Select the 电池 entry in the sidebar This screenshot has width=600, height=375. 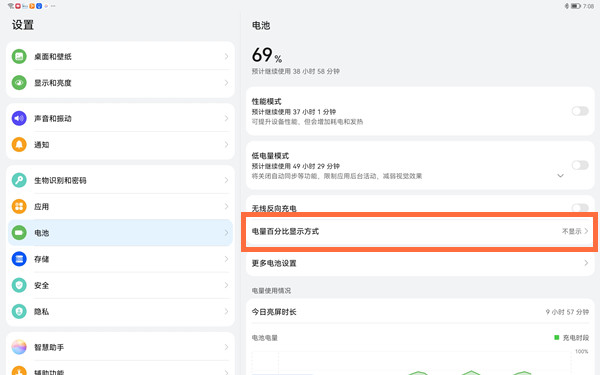click(120, 233)
